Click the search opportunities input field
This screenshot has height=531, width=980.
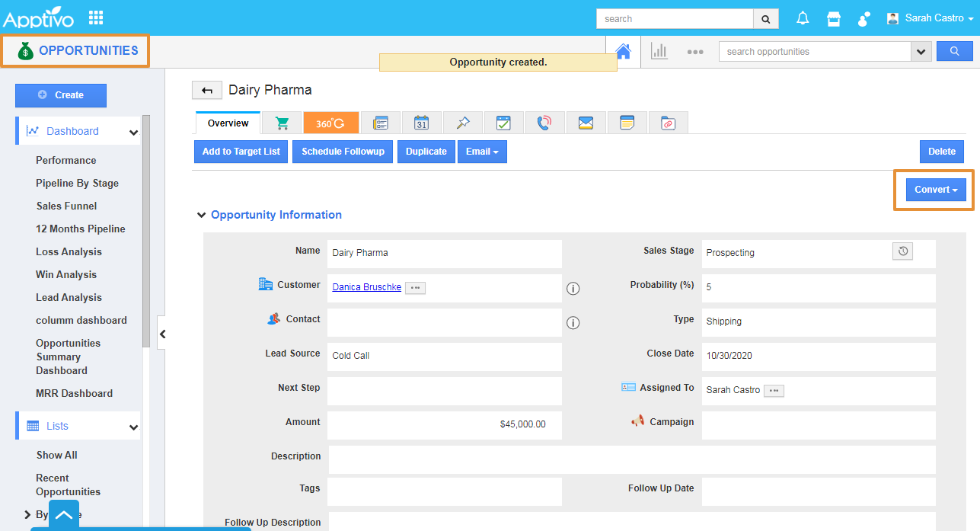click(x=814, y=52)
